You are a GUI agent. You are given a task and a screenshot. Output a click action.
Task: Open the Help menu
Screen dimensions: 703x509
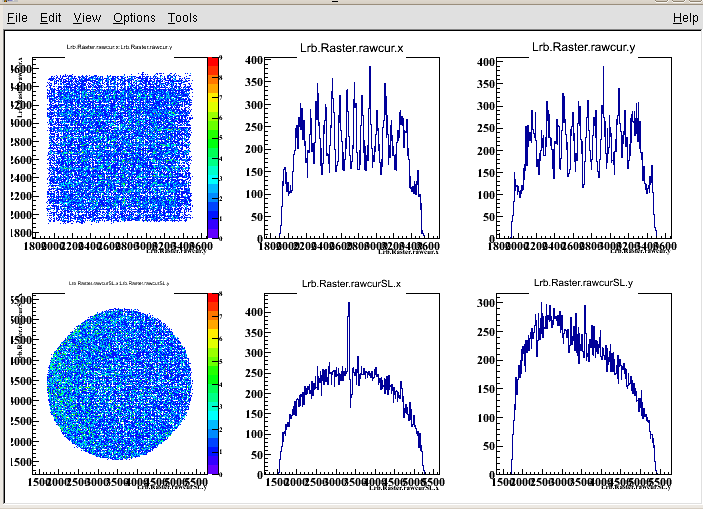[686, 18]
